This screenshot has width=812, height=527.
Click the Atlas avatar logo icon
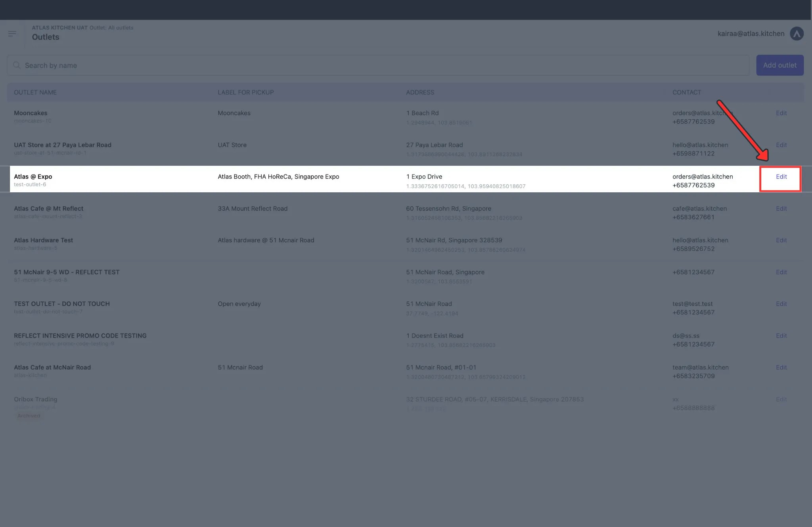(796, 34)
